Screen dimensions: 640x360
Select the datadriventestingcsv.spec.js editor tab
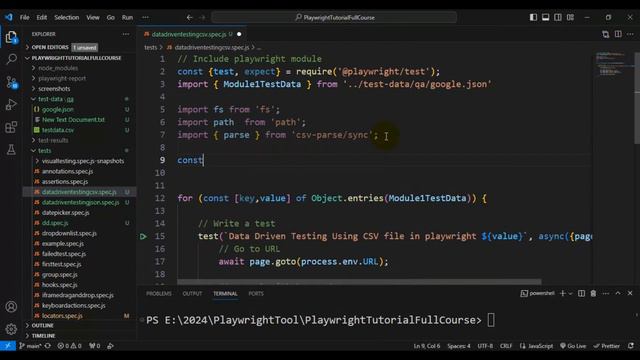[192, 34]
